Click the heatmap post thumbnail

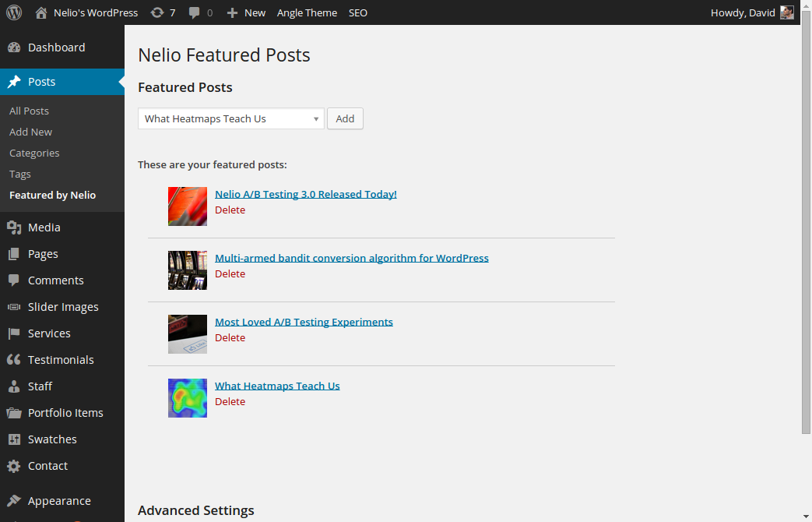coord(188,398)
